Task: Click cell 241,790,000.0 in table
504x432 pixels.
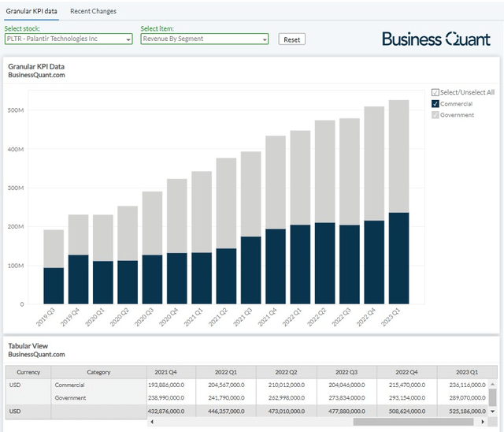Action: [x=226, y=398]
